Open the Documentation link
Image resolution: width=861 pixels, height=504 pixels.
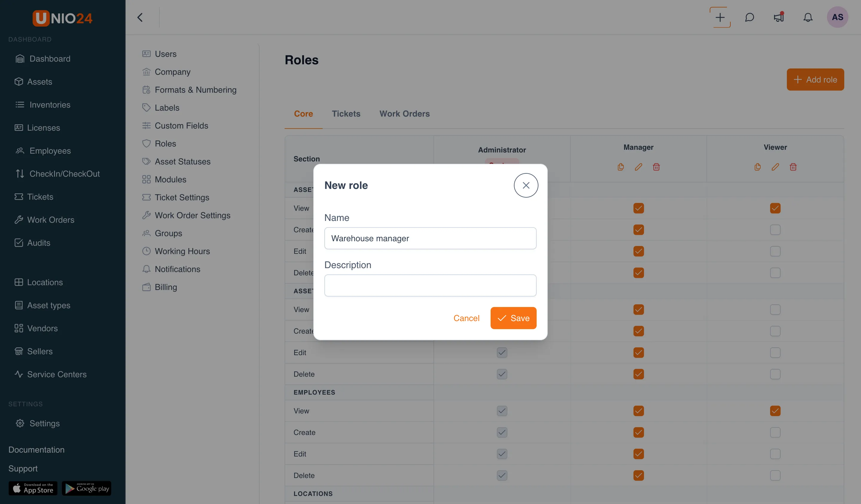pyautogui.click(x=36, y=450)
